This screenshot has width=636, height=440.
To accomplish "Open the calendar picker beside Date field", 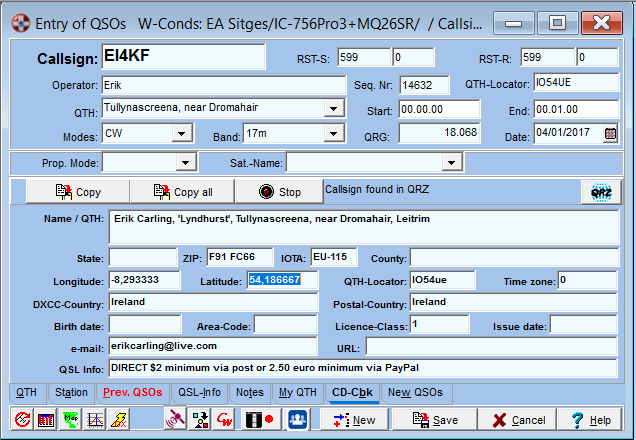I will click(610, 133).
